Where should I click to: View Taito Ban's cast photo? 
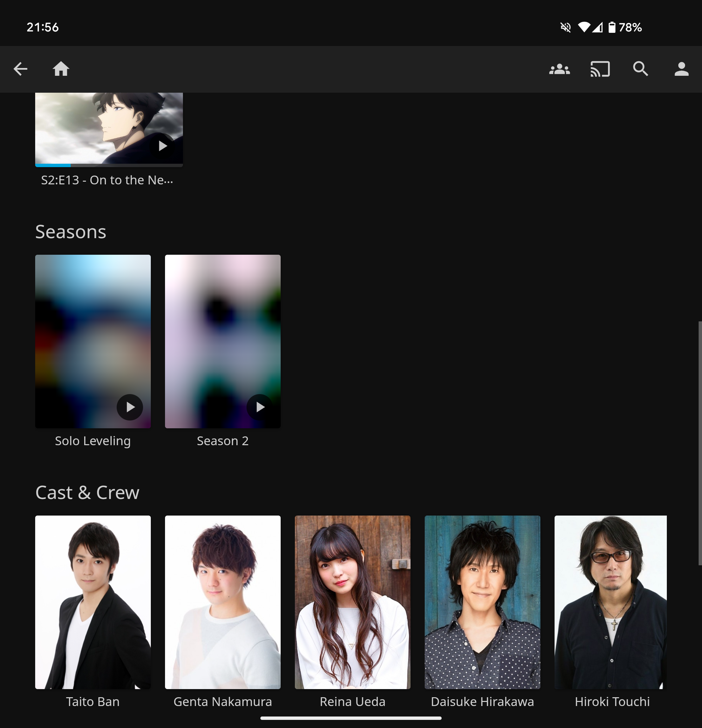point(93,602)
